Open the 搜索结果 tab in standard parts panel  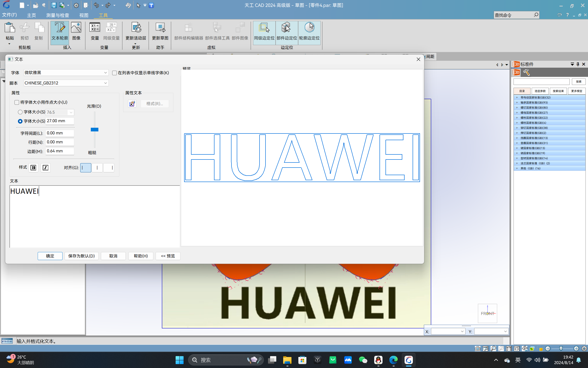pyautogui.click(x=558, y=91)
